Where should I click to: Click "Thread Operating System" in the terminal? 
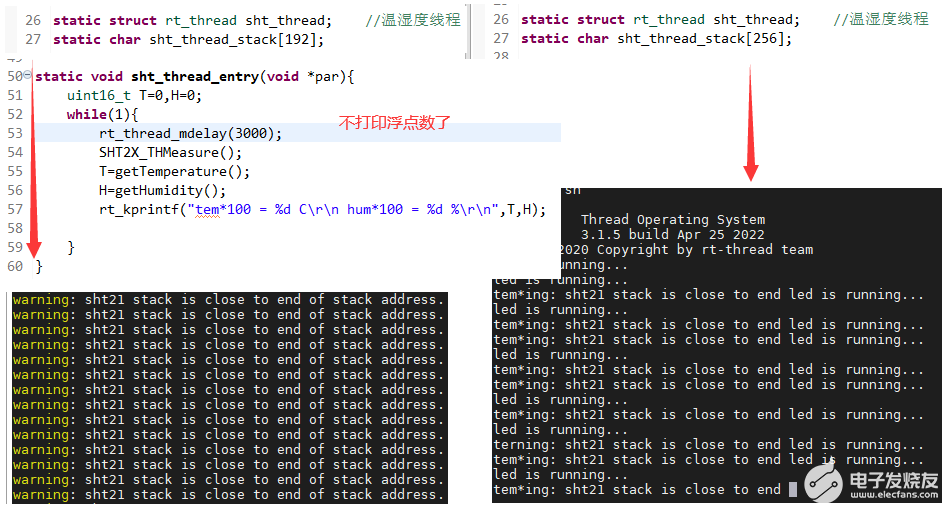point(673,220)
